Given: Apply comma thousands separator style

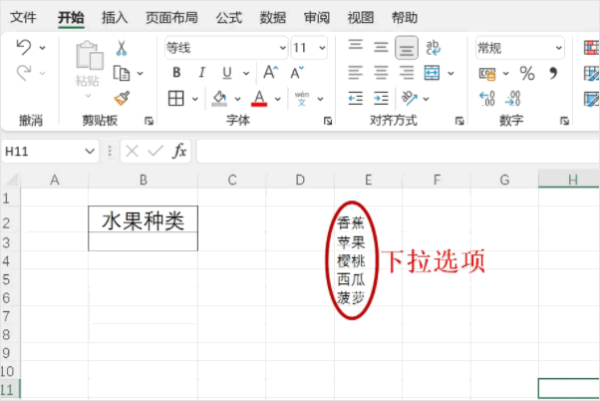Looking at the screenshot, I should click(x=553, y=73).
